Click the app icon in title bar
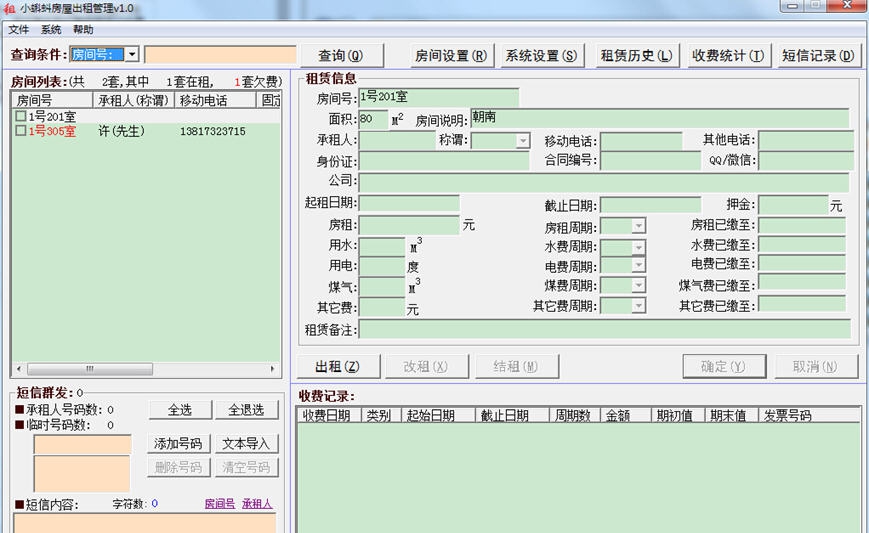This screenshot has height=533, width=869. 9,8
